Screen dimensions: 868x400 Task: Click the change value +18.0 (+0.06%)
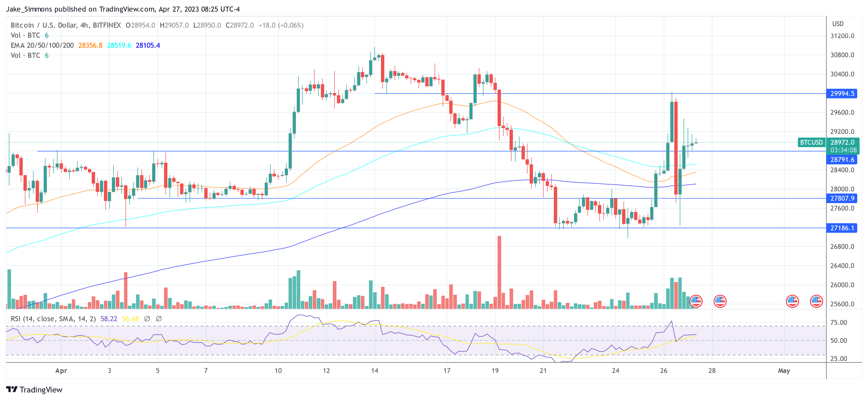[281, 25]
